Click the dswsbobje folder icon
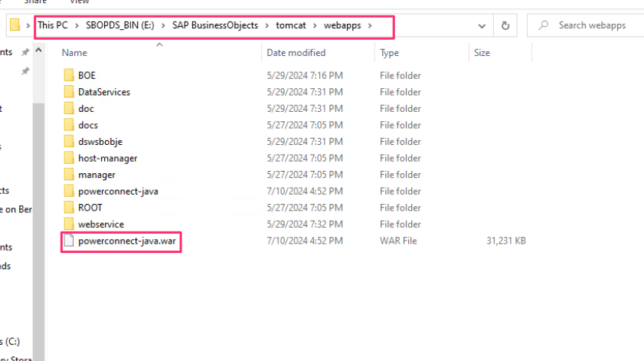 pos(68,142)
